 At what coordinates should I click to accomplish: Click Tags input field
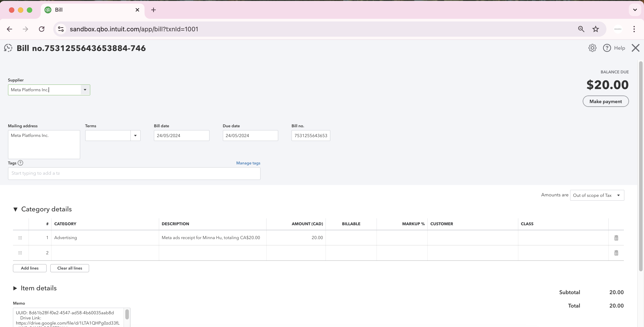pyautogui.click(x=134, y=174)
